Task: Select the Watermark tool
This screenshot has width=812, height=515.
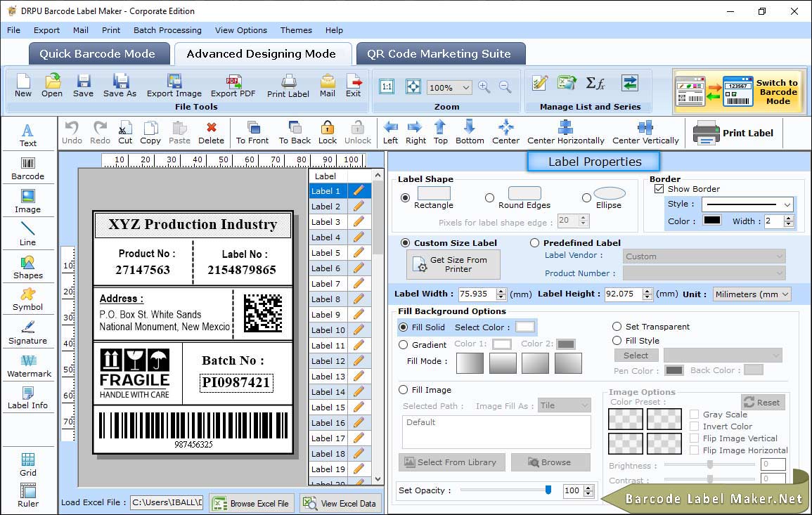Action: click(29, 366)
